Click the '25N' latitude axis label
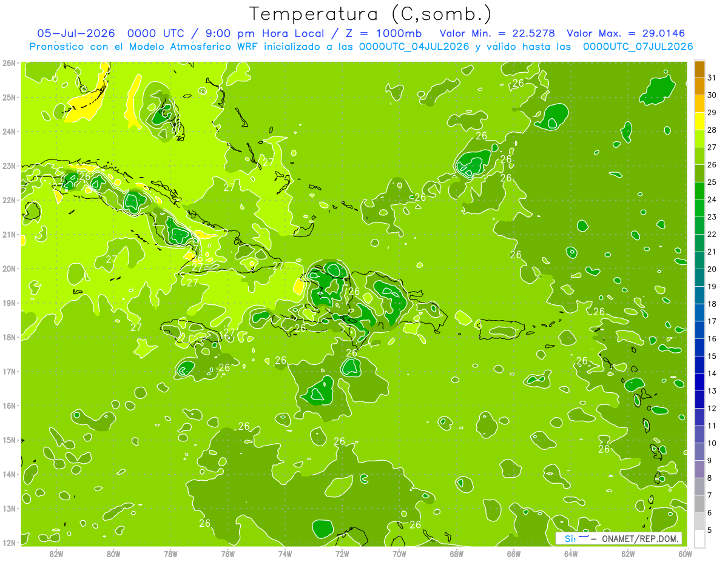This screenshot has height=562, width=728. click(x=8, y=97)
